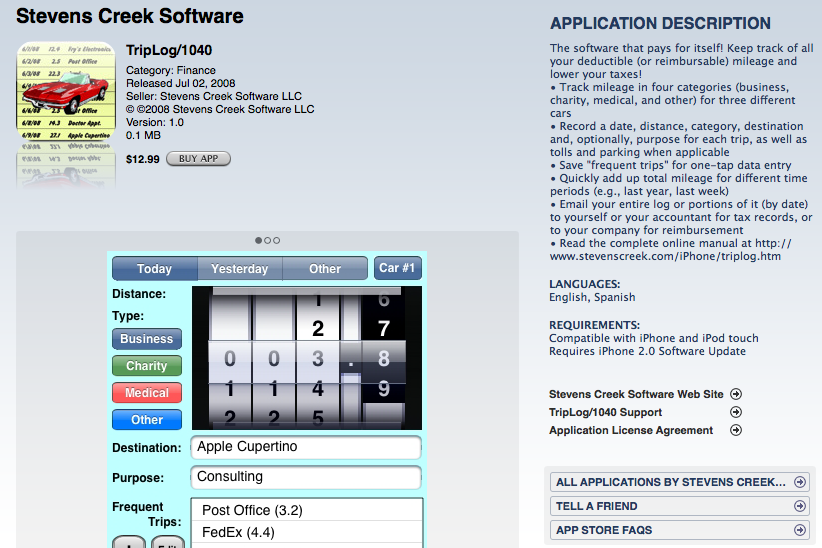Image resolution: width=822 pixels, height=548 pixels.
Task: Click the www.stevenscreek.com manual URL text
Action: 665,256
